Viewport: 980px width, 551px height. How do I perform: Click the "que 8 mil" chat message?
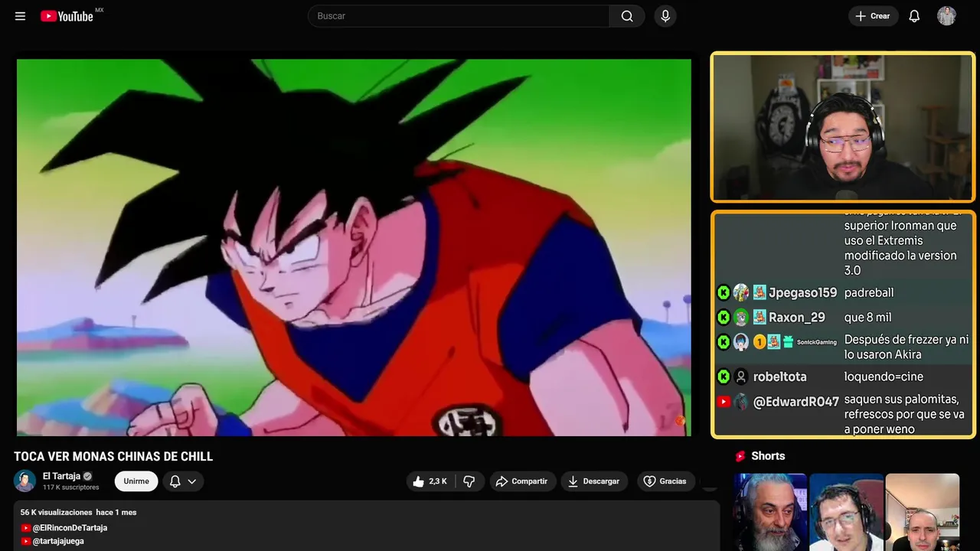867,318
